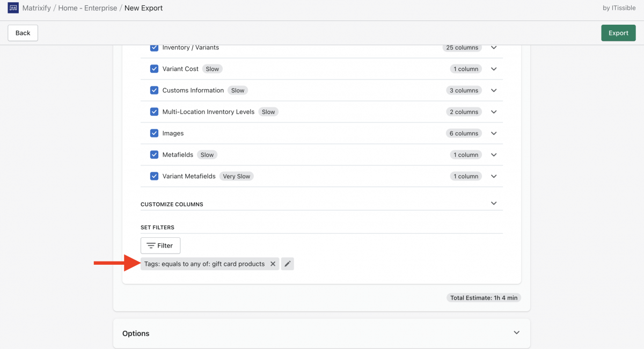
Task: Uncheck Customs Information
Action: click(154, 90)
